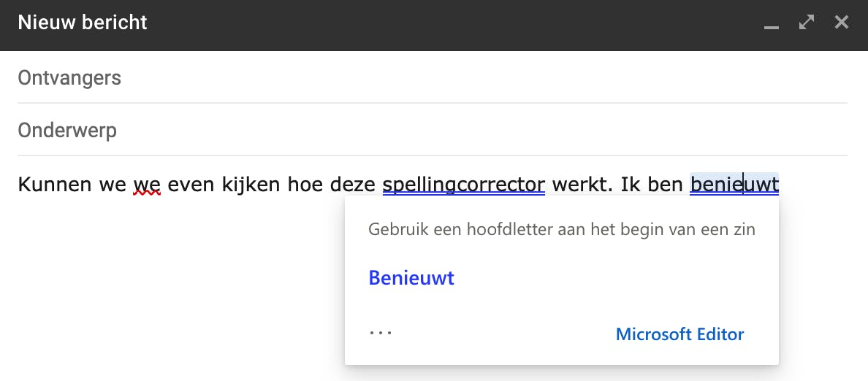Place cursor in the word 'Kunnen'
Image resolution: width=868 pixels, height=381 pixels.
pos(54,184)
